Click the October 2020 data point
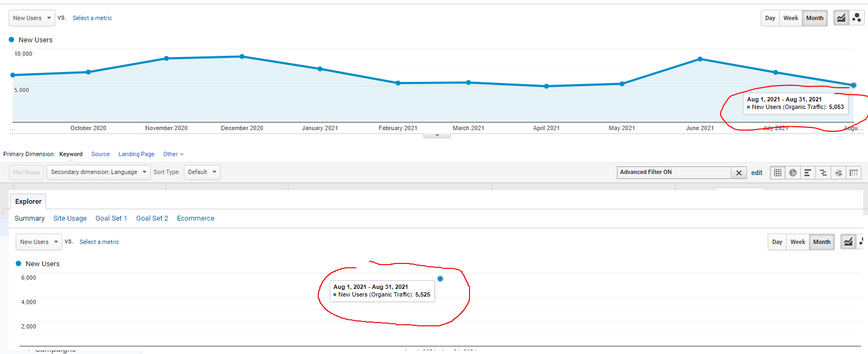 tap(88, 72)
